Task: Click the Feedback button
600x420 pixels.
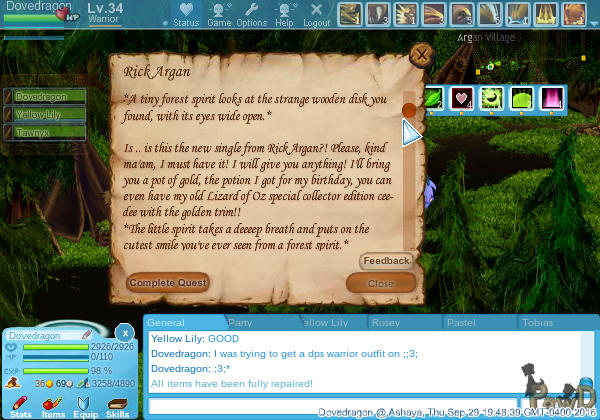Action: [x=386, y=261]
